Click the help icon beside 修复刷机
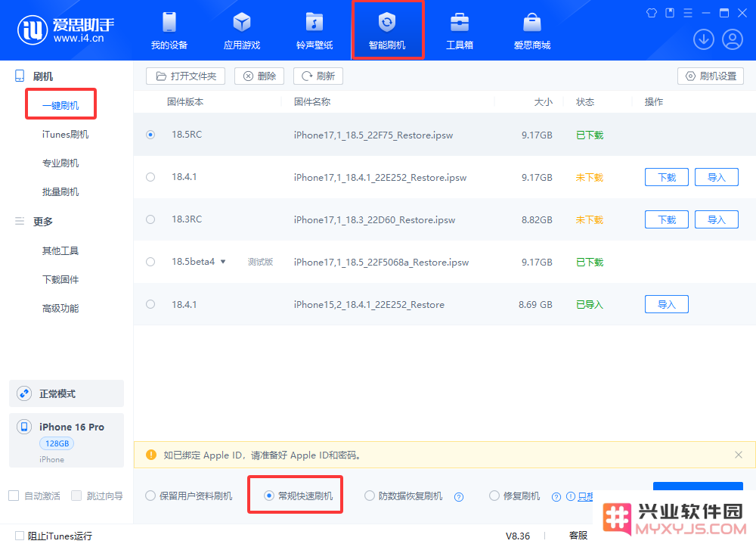 coord(556,497)
